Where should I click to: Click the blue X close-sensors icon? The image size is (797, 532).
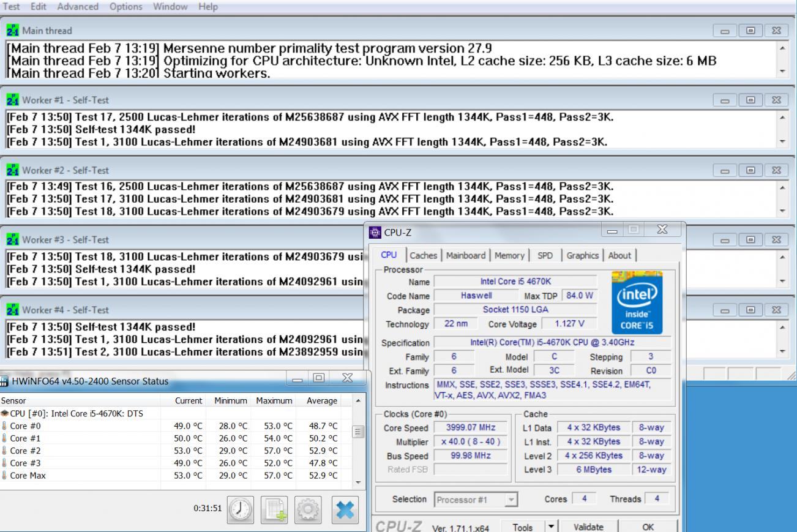345,509
